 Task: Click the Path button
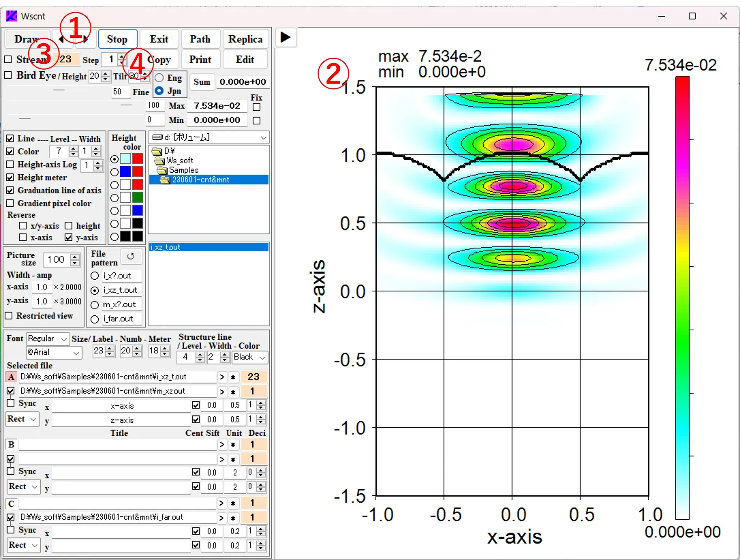[200, 39]
